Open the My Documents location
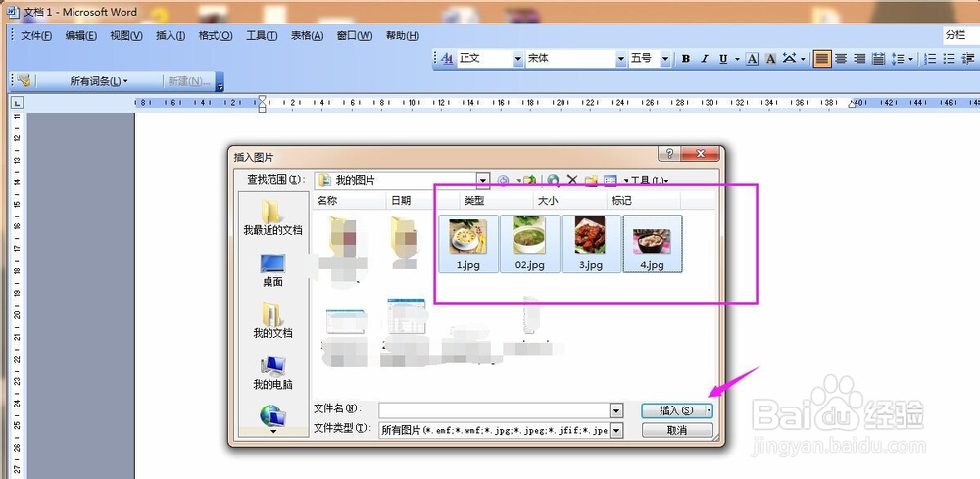The image size is (980, 479). (x=272, y=320)
